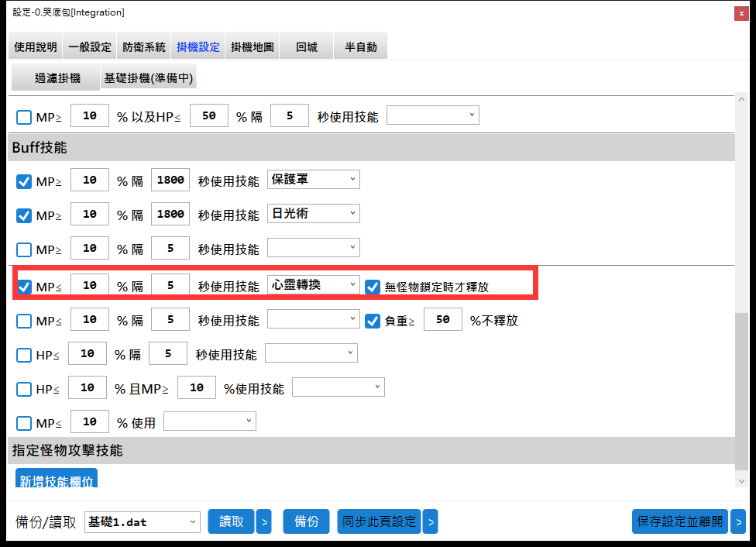Viewport: 756px width, 547px height.
Task: Click the arrow button next to 同步此頁設定
Action: pos(430,522)
